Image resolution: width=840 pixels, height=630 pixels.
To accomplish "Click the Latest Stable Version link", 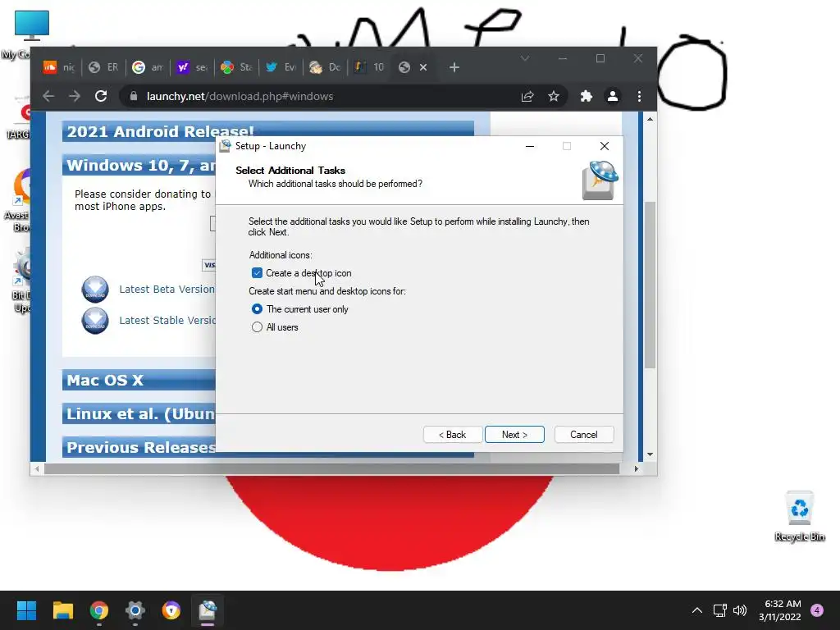I will 167,321.
